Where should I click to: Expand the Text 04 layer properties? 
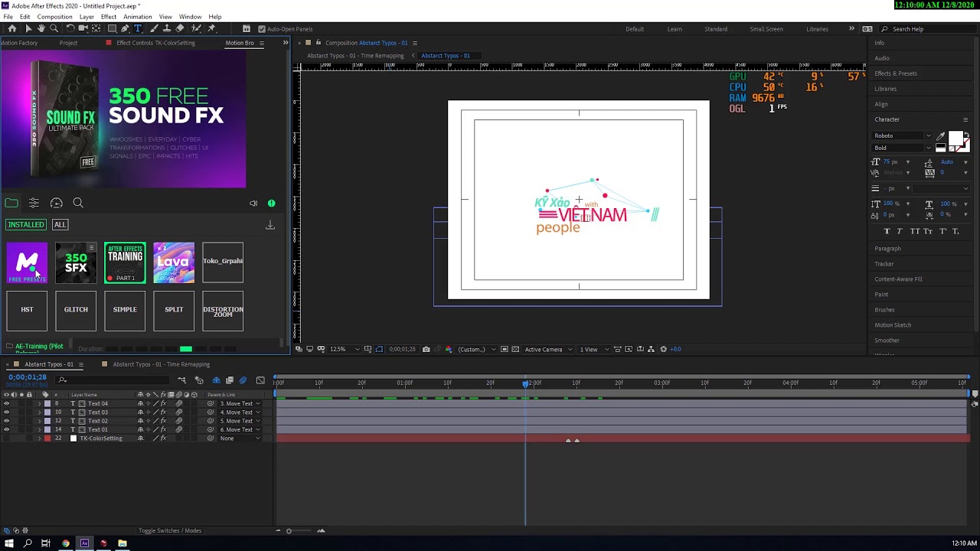click(x=39, y=403)
